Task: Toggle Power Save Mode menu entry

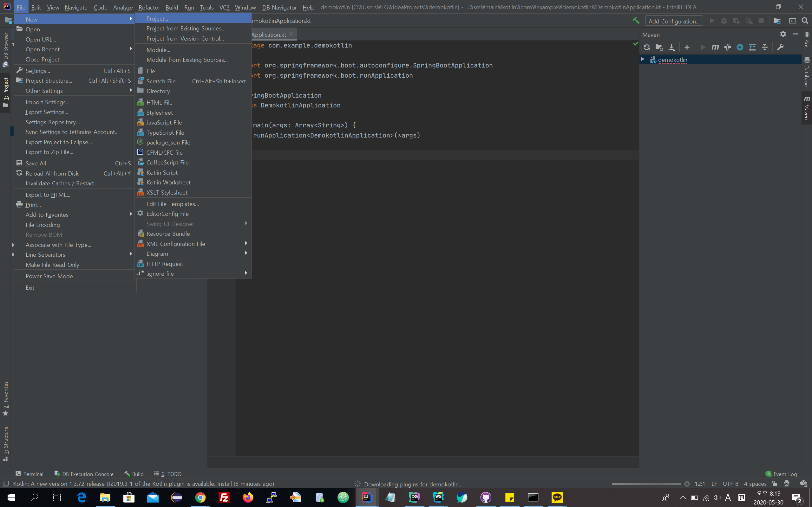Action: (49, 276)
